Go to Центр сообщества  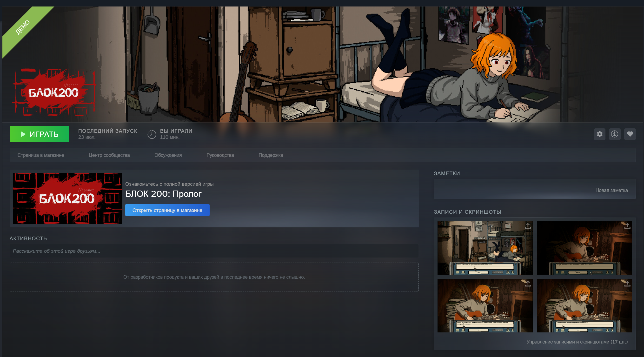coord(109,155)
